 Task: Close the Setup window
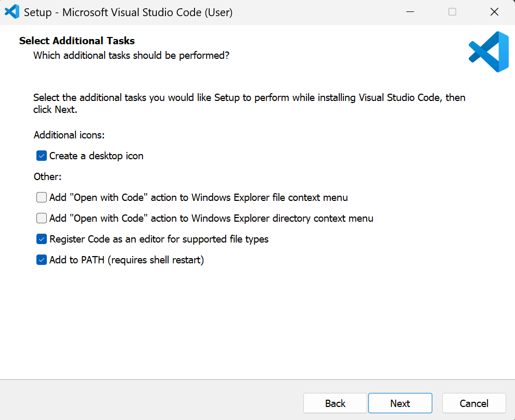point(494,12)
